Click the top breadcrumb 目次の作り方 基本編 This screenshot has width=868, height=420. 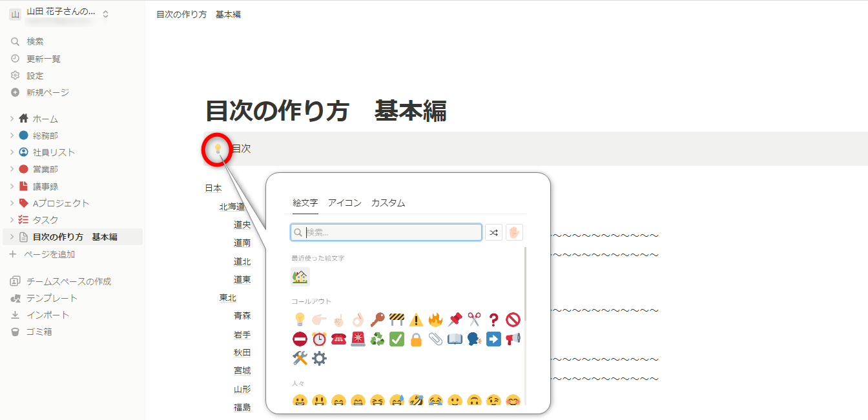click(x=198, y=14)
